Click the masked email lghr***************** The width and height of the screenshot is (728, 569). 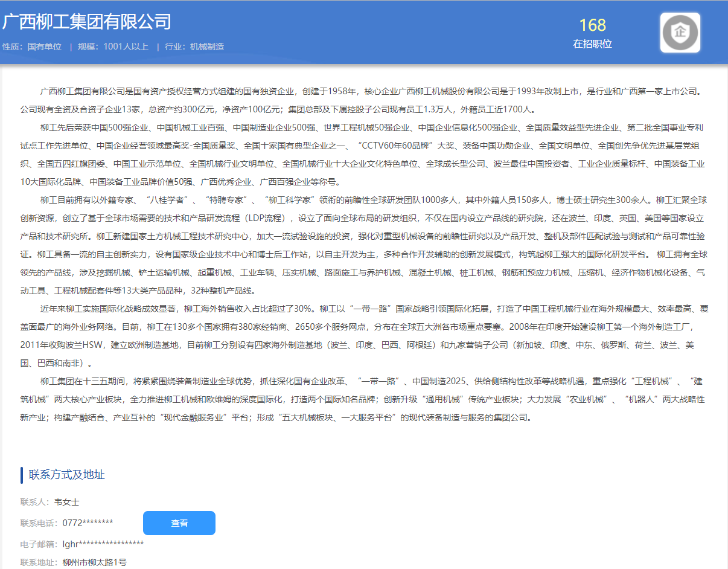point(103,544)
